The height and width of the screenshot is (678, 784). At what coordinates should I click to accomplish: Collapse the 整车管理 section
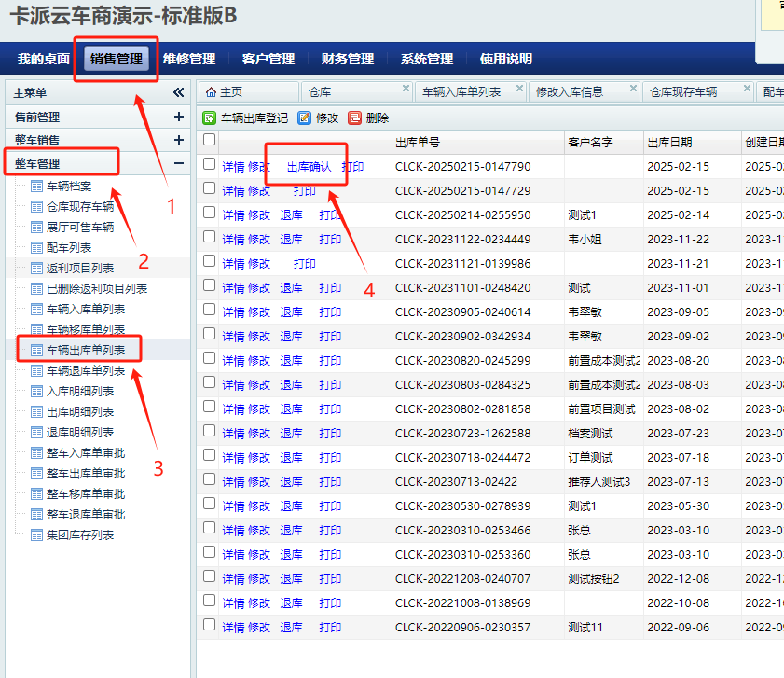pyautogui.click(x=178, y=164)
